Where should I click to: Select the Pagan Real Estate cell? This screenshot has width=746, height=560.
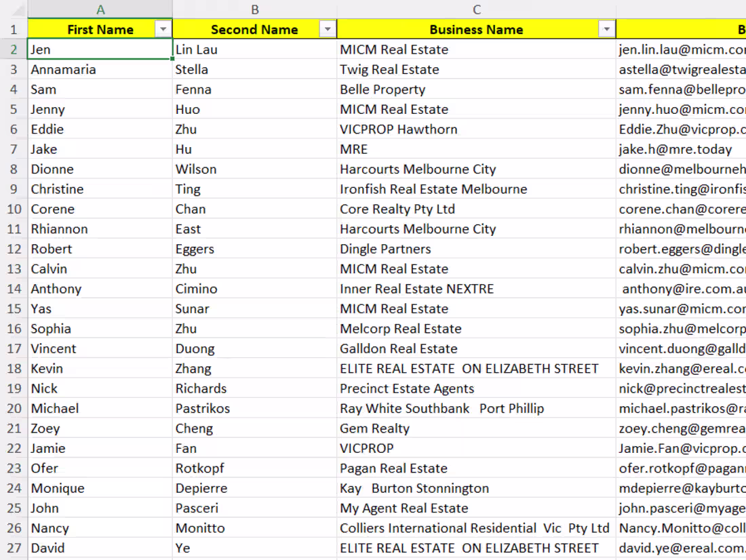pyautogui.click(x=476, y=468)
